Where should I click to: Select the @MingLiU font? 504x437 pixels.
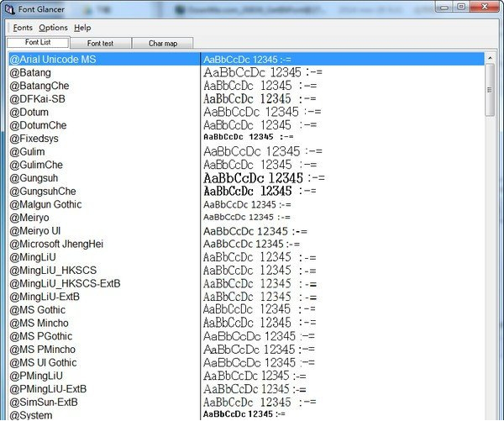pos(33,257)
